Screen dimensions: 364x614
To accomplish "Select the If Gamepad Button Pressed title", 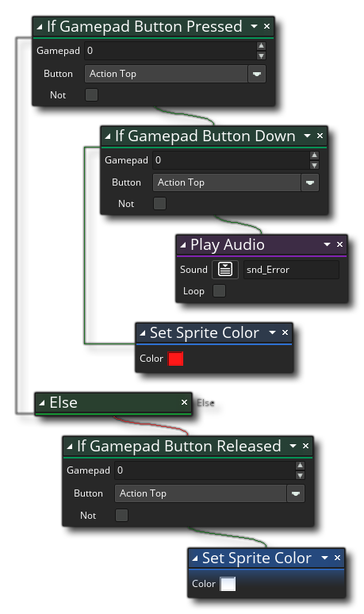I will 144,27.
